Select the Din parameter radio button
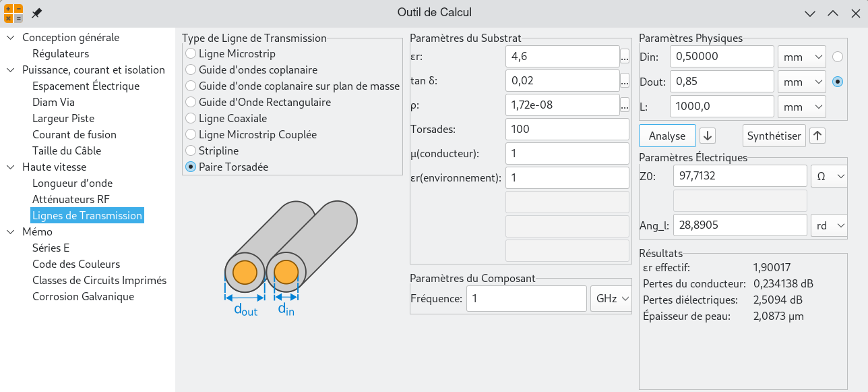The width and height of the screenshot is (868, 392). coord(838,57)
